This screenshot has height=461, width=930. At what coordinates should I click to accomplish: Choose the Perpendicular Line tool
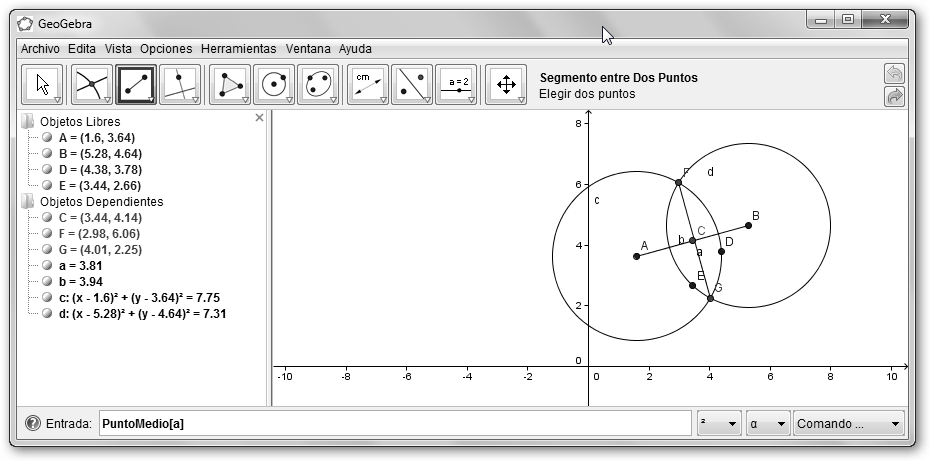point(180,84)
